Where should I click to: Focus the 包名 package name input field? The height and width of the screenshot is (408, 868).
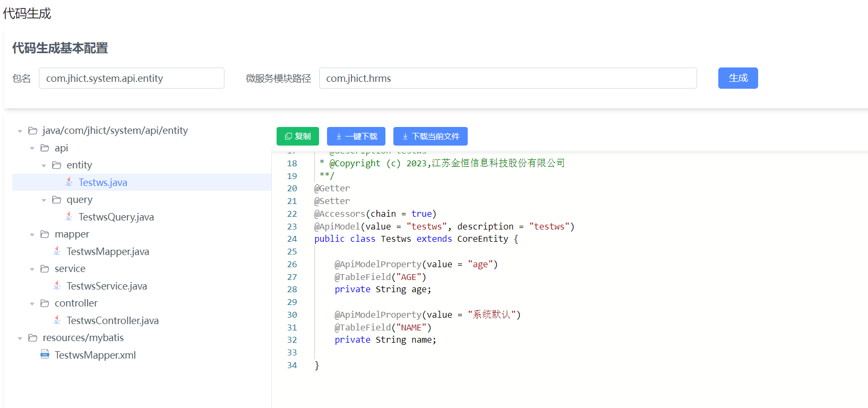pos(132,78)
